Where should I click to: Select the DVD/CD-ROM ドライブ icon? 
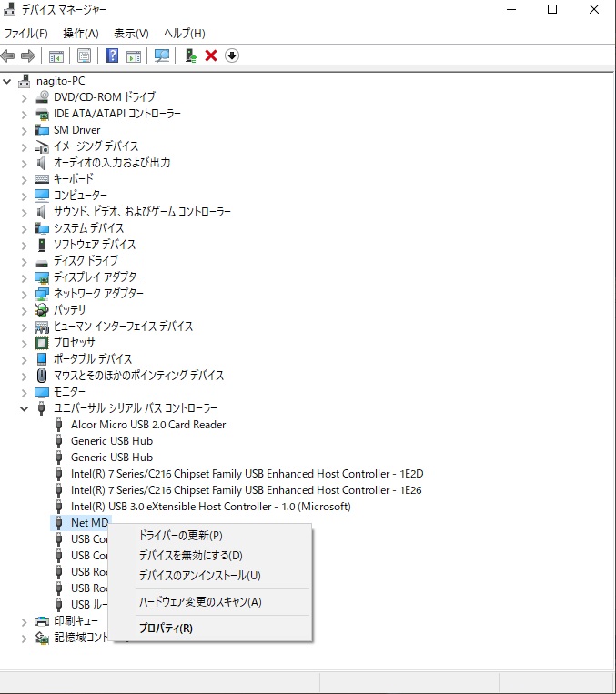[x=42, y=97]
